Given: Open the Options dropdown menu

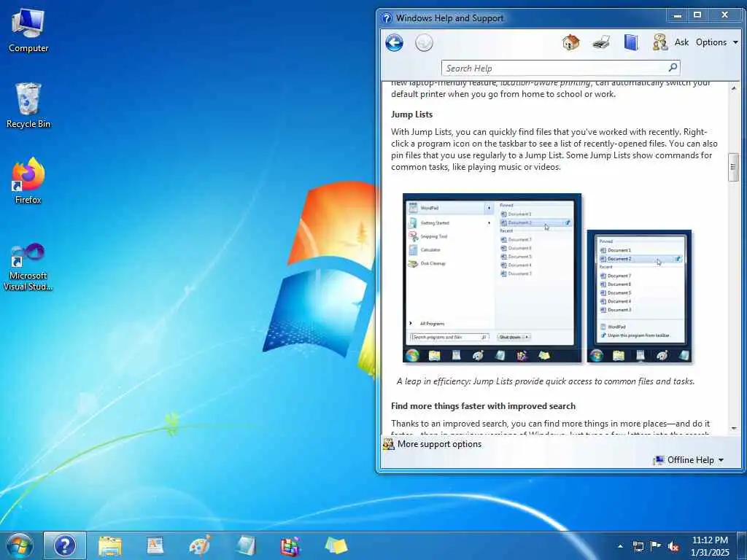Looking at the screenshot, I should click(716, 42).
